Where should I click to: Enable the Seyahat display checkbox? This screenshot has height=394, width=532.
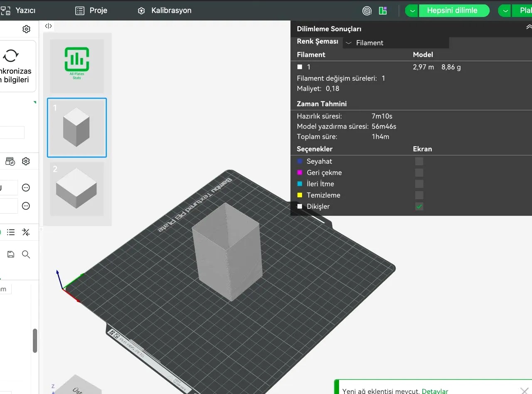(419, 161)
